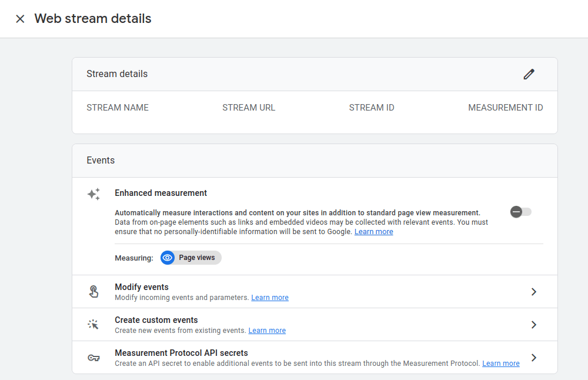This screenshot has width=588, height=380.
Task: Open the Create custom events row
Action: pos(315,325)
